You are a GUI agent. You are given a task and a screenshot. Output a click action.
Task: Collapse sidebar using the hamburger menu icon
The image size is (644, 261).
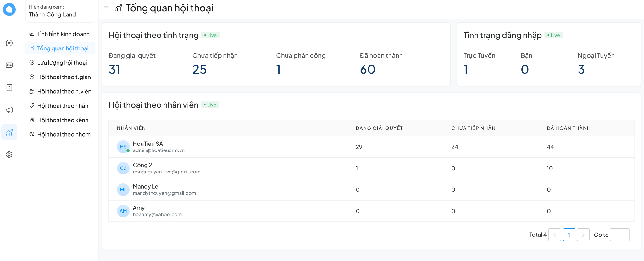pos(107,8)
